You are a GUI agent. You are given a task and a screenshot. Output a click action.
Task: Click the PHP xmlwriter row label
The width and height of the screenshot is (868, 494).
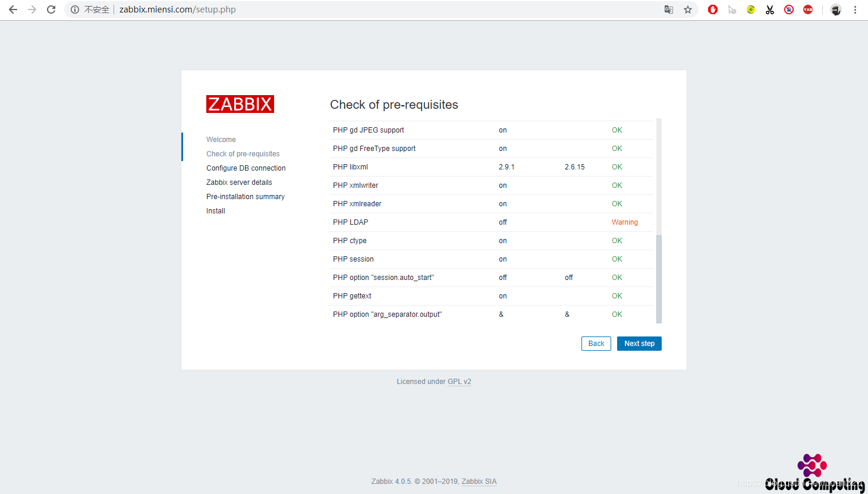click(x=356, y=185)
